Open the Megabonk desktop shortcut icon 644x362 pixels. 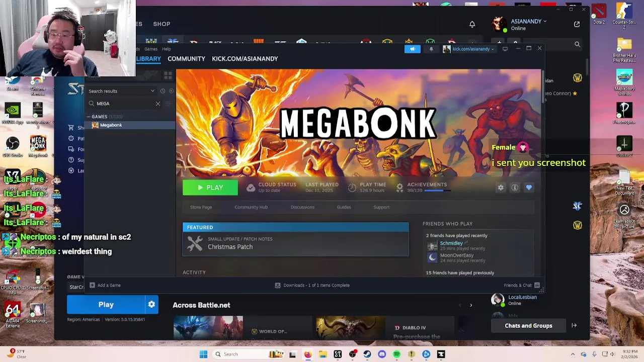[x=38, y=146]
